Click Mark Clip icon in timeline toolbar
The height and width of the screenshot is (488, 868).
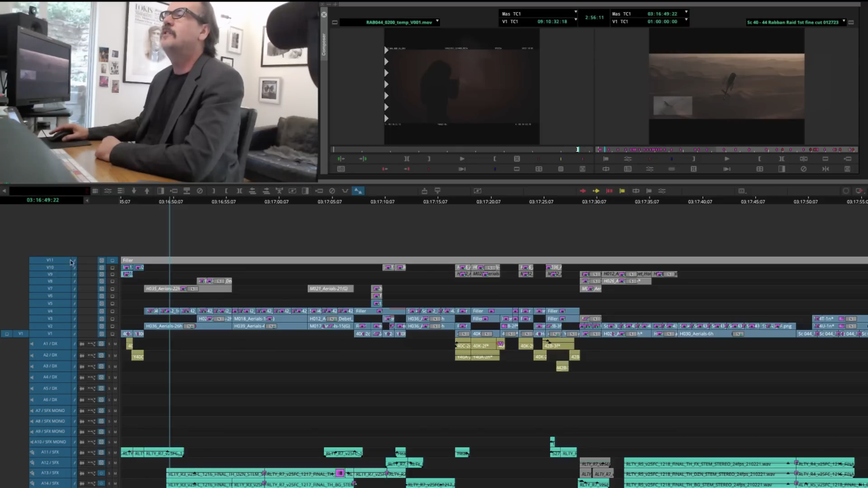click(x=239, y=191)
